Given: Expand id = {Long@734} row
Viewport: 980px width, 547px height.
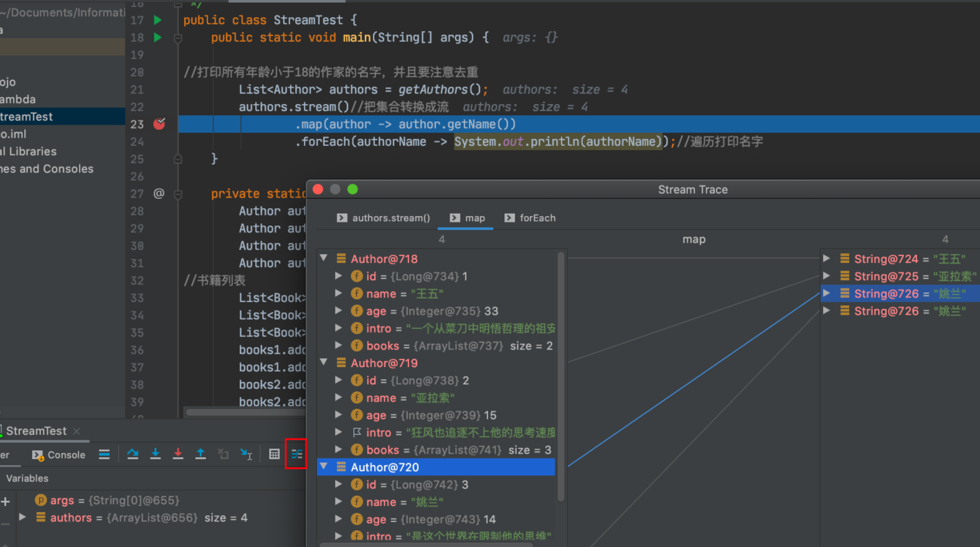Looking at the screenshot, I should [x=339, y=275].
